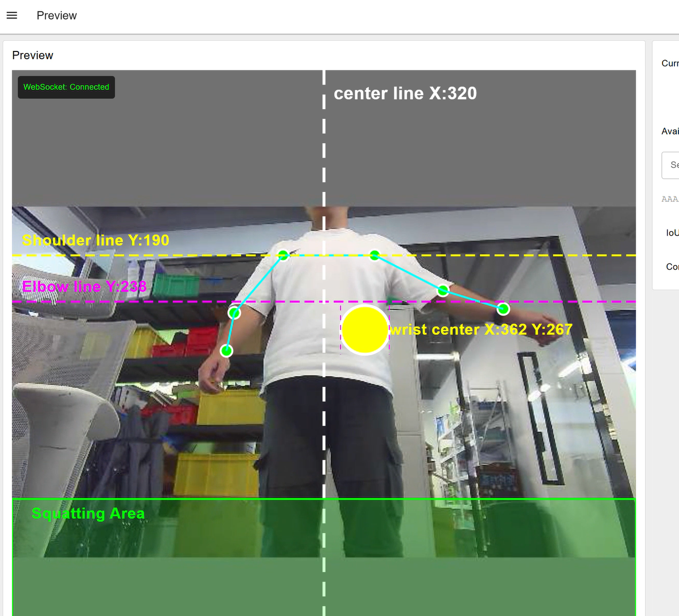679x616 pixels.
Task: Click the 'Shoulder line Y:190' label
Action: coord(96,240)
